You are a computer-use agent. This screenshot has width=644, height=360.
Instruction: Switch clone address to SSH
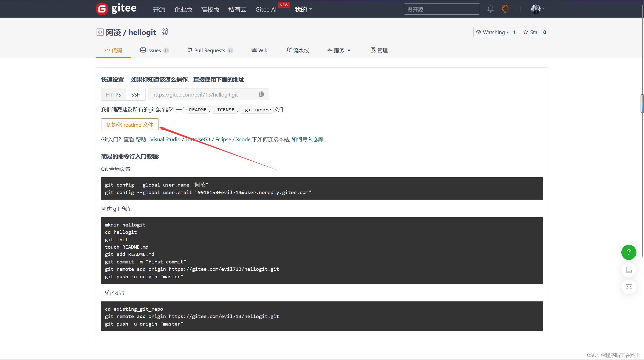point(136,95)
